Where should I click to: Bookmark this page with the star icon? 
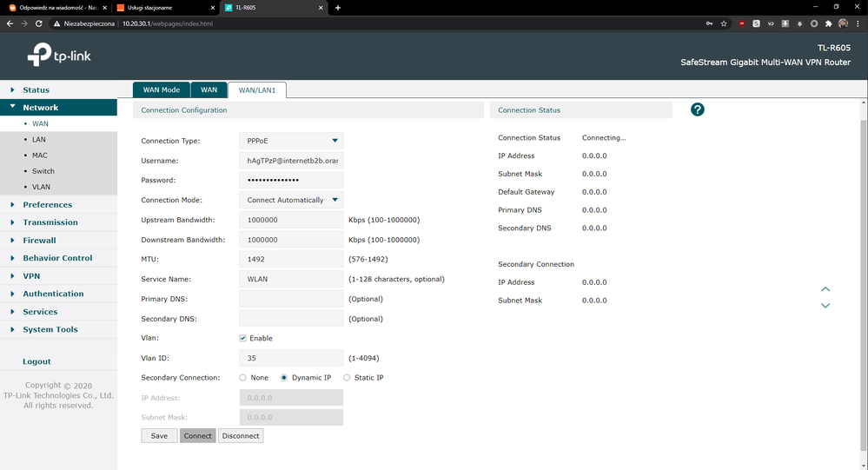[x=724, y=23]
